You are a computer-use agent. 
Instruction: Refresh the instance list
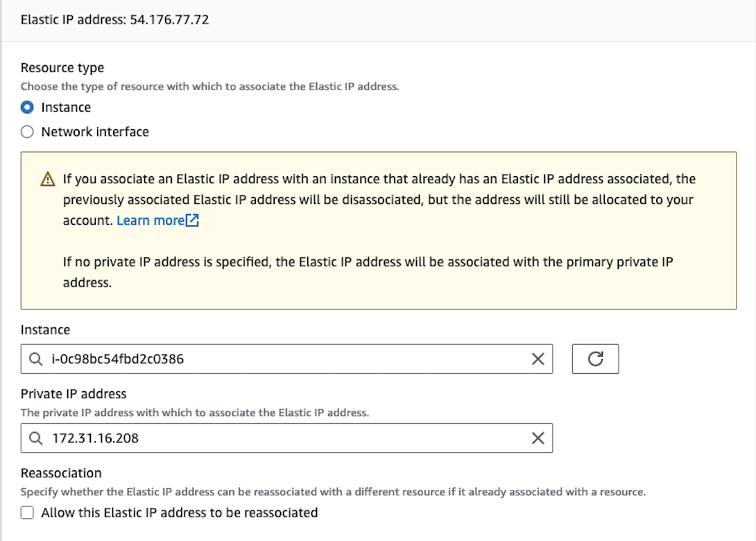pos(595,359)
